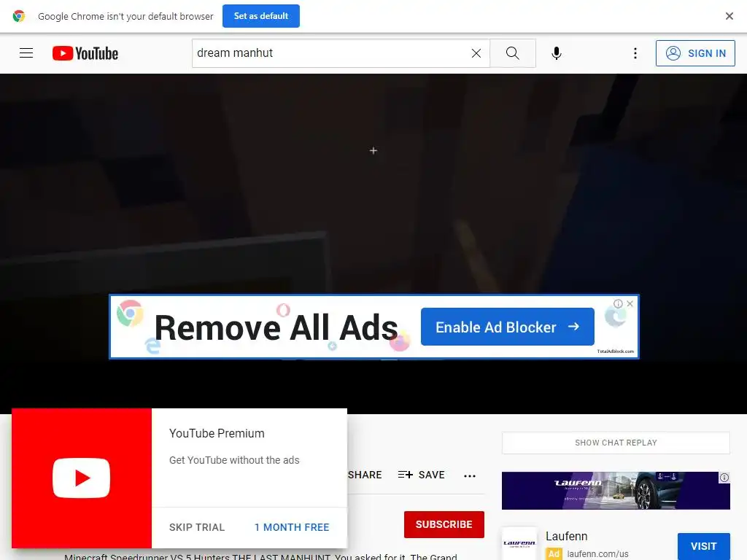Viewport: 747px width, 560px height.
Task: Set Chrome as default browser
Action: [x=261, y=16]
